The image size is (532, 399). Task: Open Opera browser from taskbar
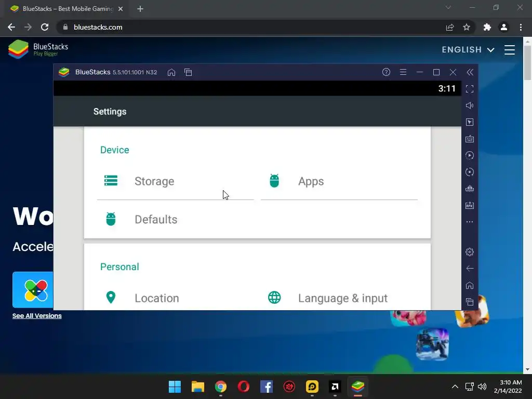tap(244, 387)
